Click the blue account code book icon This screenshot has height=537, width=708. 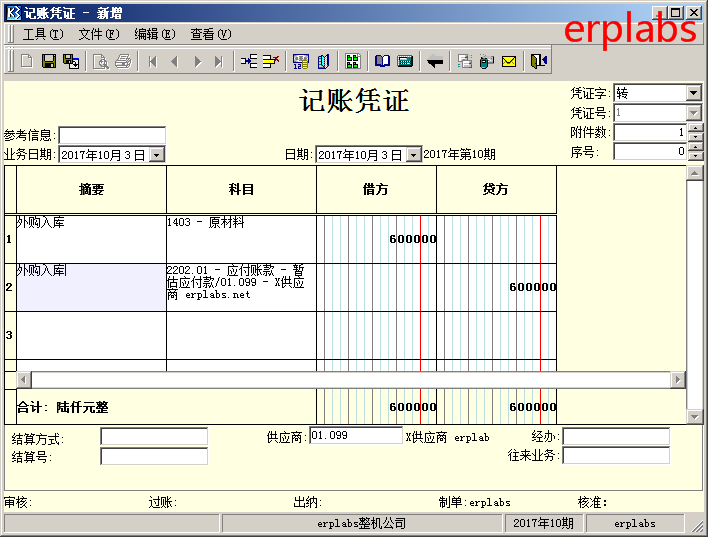(x=323, y=61)
